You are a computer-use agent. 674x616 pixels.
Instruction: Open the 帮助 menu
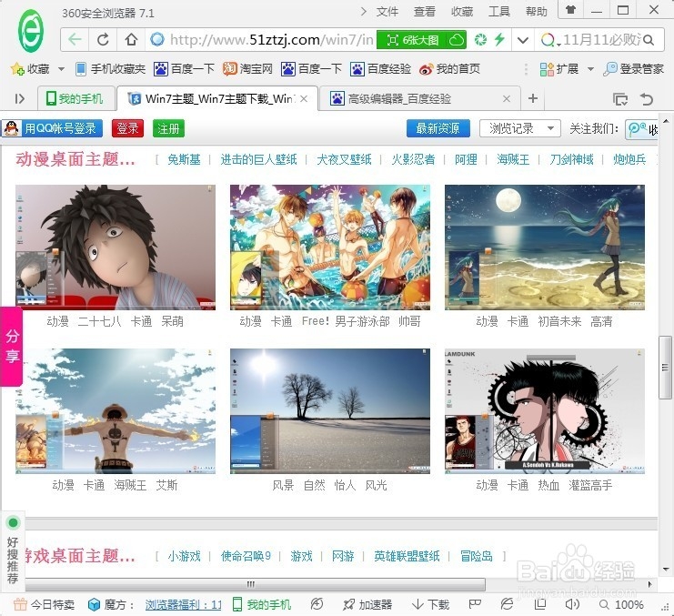point(537,11)
